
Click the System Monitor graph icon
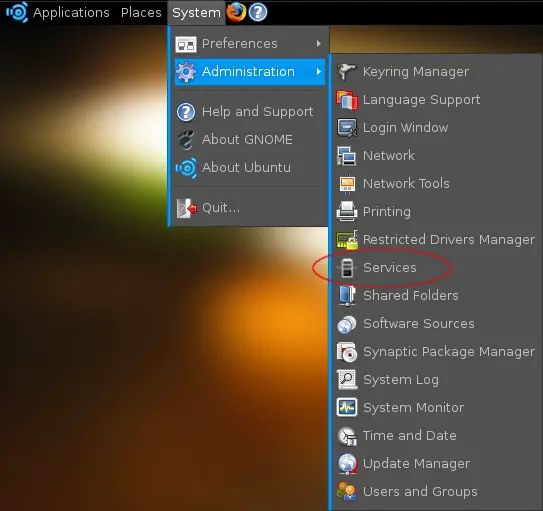pos(347,407)
